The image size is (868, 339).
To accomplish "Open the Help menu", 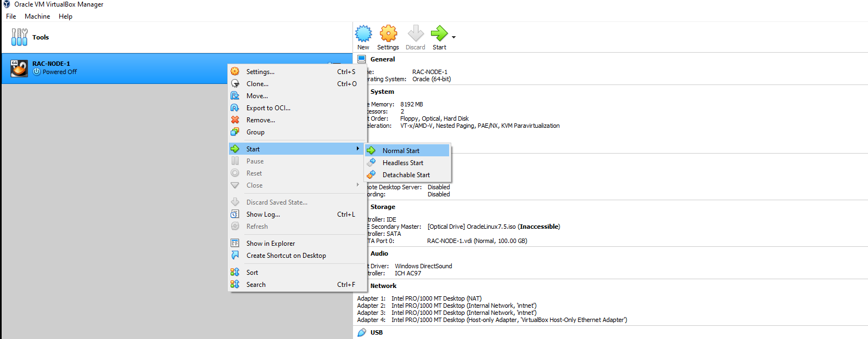I will [x=66, y=16].
